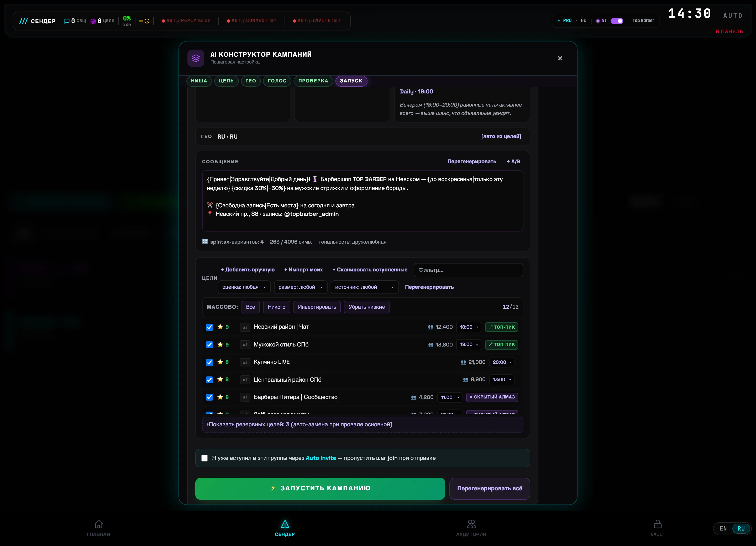This screenshot has height=546, width=756.
Task: Open the Главная home icon
Action: tap(98, 524)
